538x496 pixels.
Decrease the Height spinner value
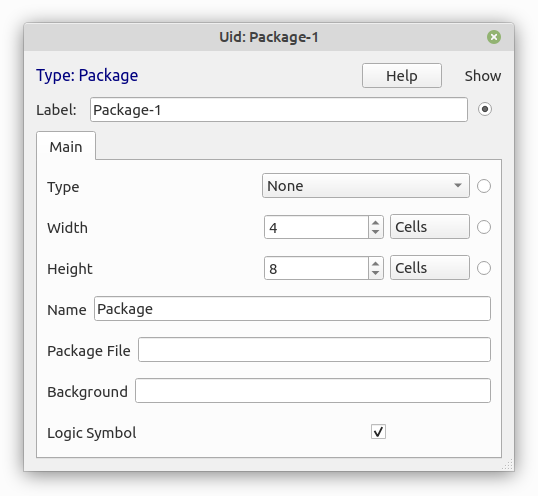(x=376, y=273)
